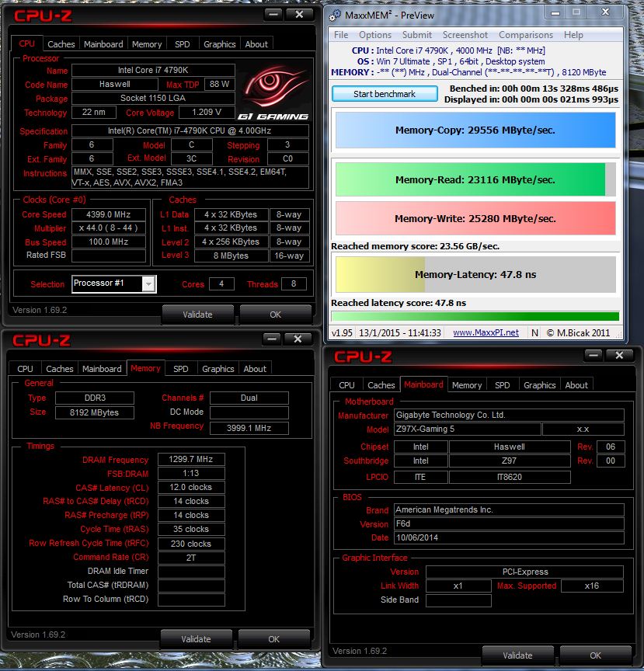The width and height of the screenshot is (644, 671).
Task: Click Validate in the Memory CPU-Z window
Action: (x=196, y=639)
